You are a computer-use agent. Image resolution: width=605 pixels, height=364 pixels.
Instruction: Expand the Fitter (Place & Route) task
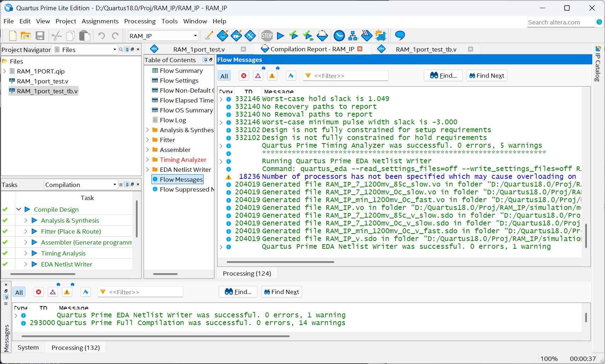click(25, 231)
